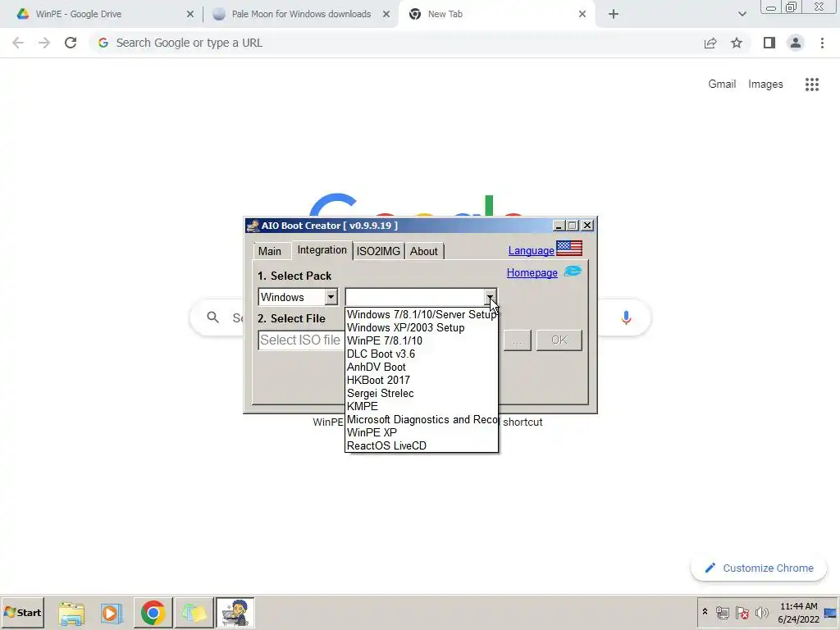Select HKBoot 2017 option

click(378, 381)
